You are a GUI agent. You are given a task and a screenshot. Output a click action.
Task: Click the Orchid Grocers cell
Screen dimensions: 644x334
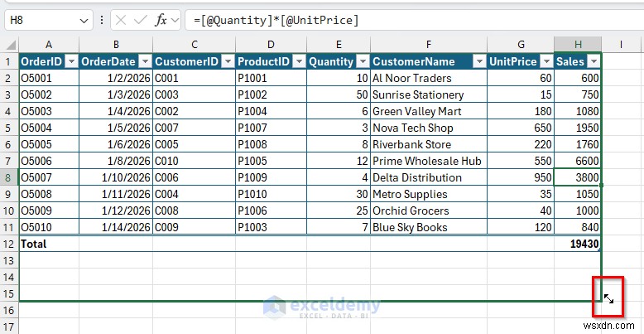429,211
